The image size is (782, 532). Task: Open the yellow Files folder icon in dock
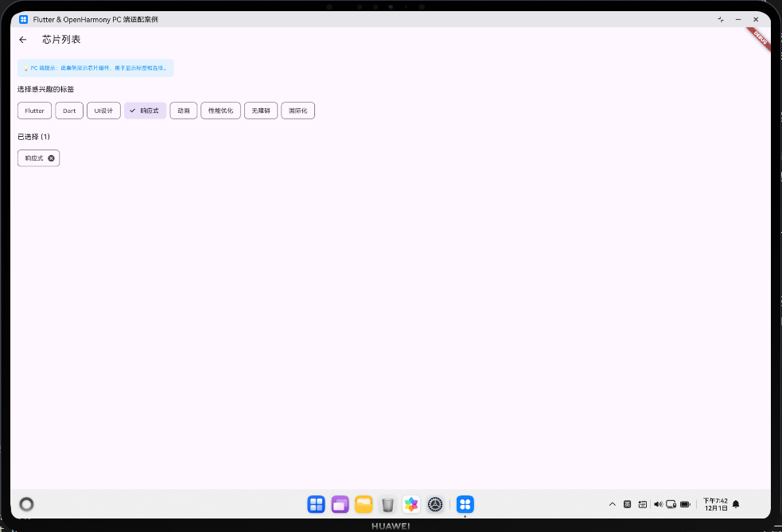(364, 505)
